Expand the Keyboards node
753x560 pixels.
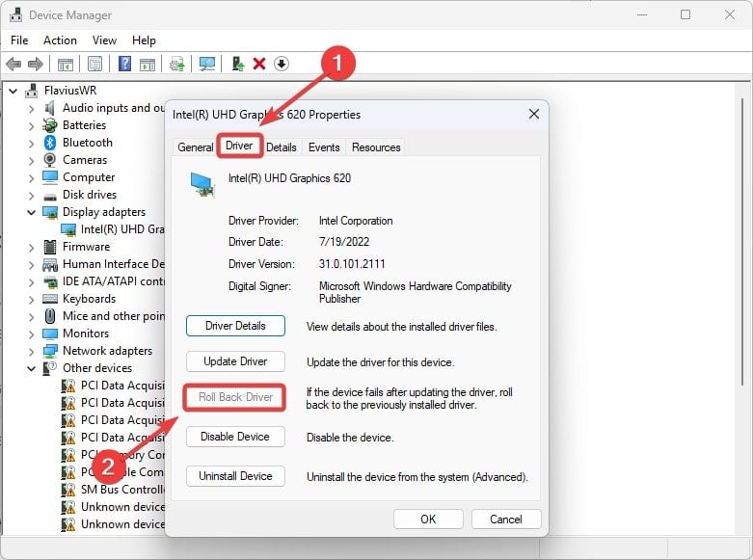31,300
